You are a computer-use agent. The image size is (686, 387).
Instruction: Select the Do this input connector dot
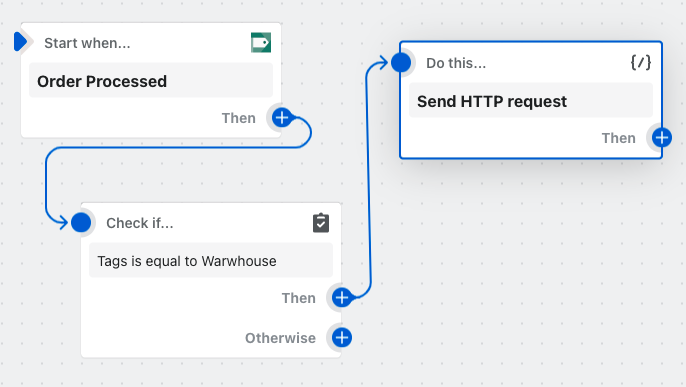pos(401,63)
